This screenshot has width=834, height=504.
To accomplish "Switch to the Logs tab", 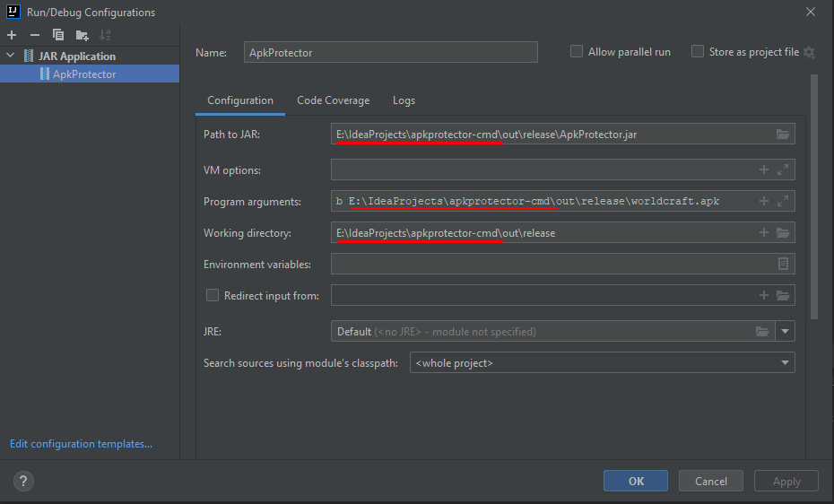I will tap(404, 100).
